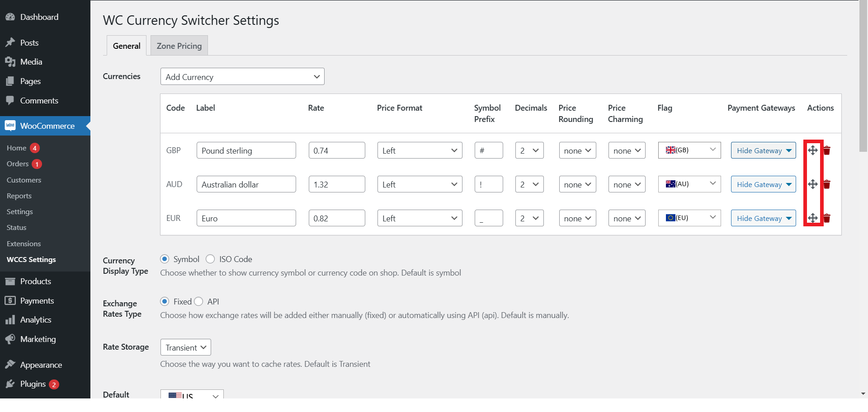Open Price Format dropdown for GBP
This screenshot has width=868, height=412.
pos(420,150)
